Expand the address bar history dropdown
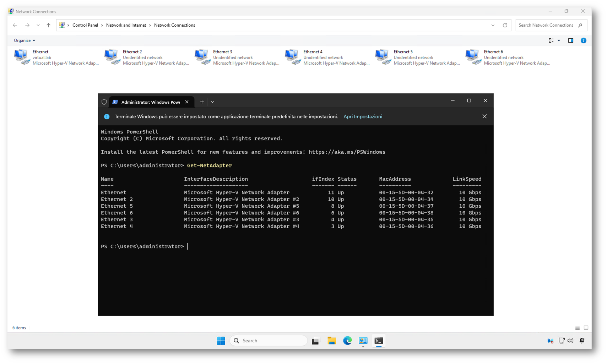This screenshot has height=364, width=607. (493, 25)
